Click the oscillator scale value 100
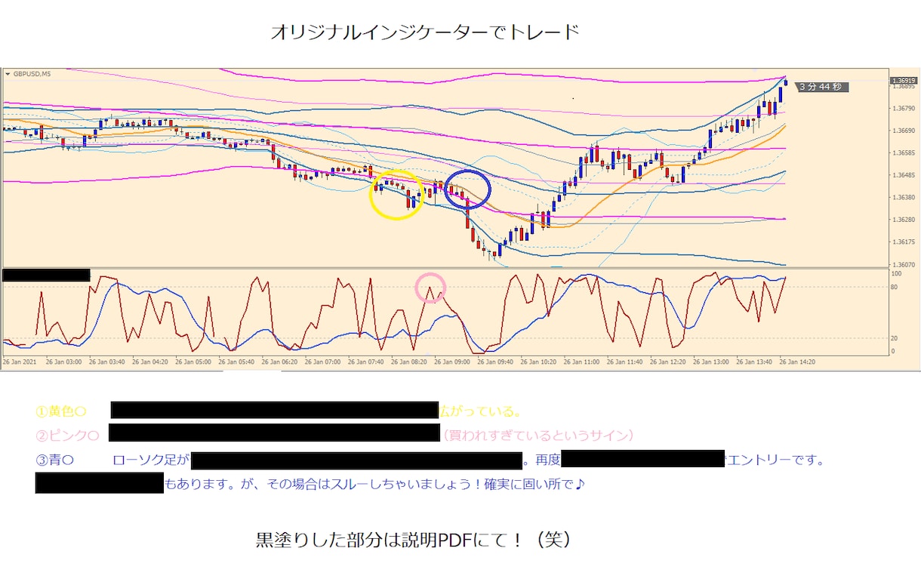The image size is (921, 588). (897, 273)
